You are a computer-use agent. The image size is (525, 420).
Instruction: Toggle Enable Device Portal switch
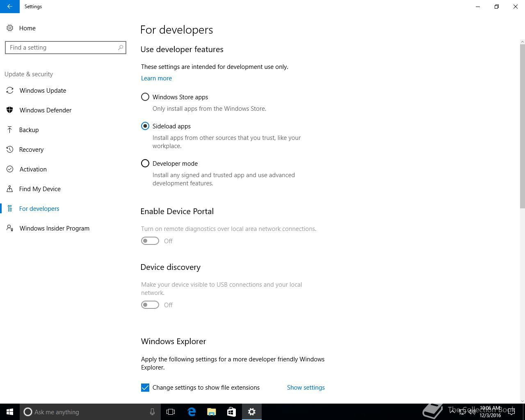tap(150, 241)
